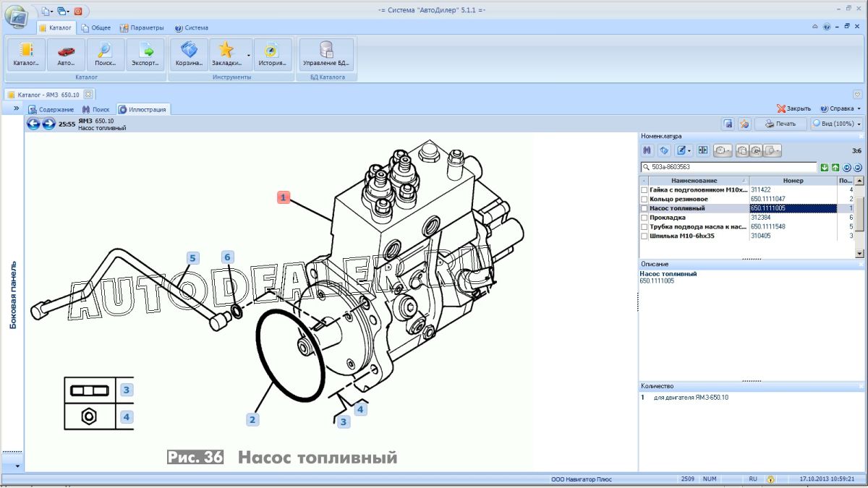The height and width of the screenshot is (488, 868).
Task: Check the box for Трубка подвода масла
Action: tap(644, 227)
